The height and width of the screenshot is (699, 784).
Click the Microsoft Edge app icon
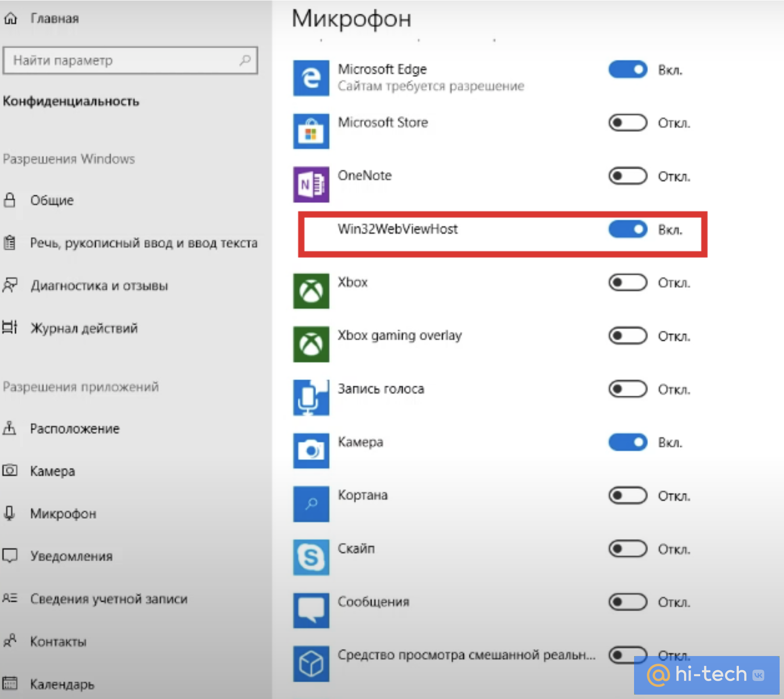point(311,78)
